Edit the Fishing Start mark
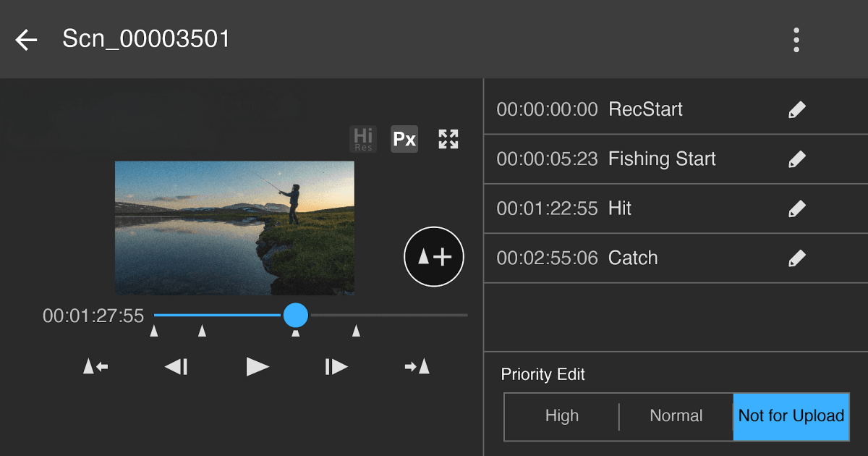 pyautogui.click(x=796, y=159)
